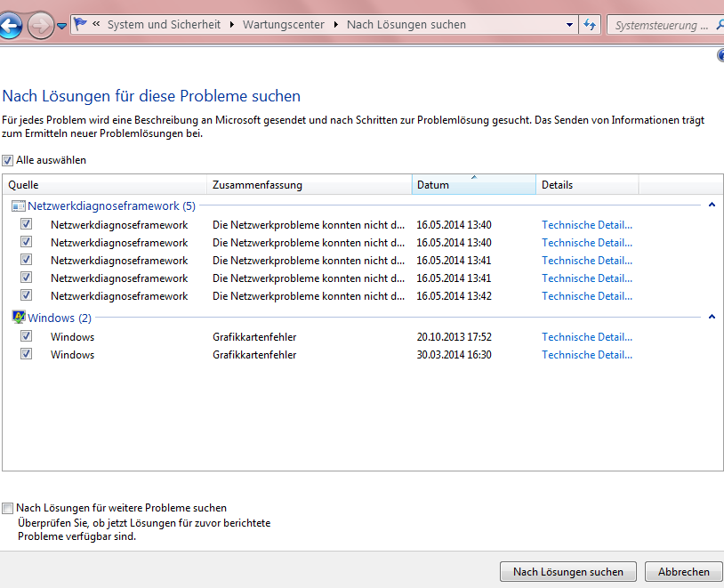Go back using the blue Back arrow
Image resolution: width=724 pixels, height=588 pixels.
(x=10, y=25)
